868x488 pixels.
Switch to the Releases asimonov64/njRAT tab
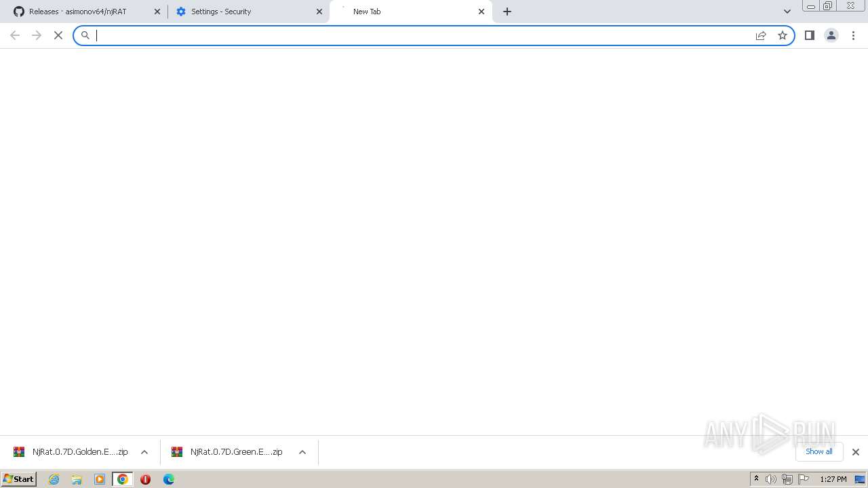click(x=85, y=12)
